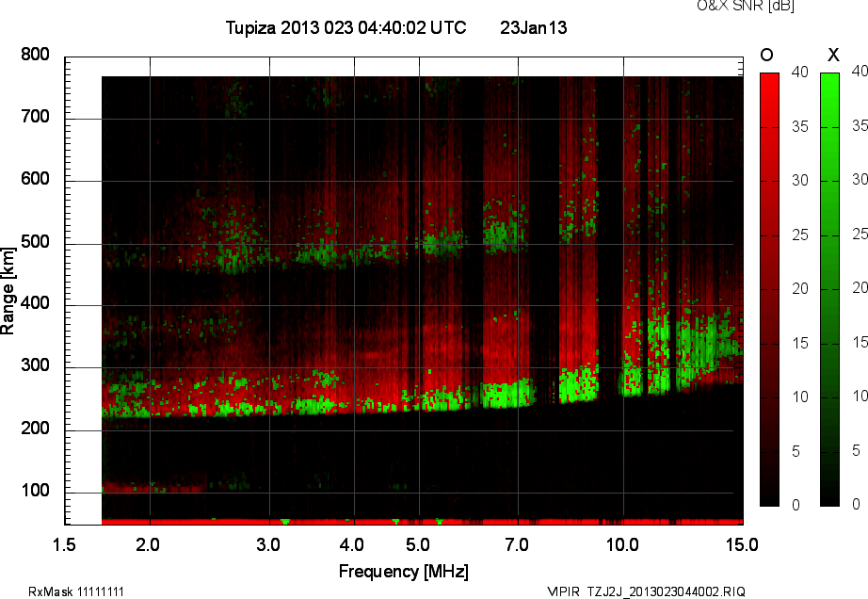
Task: Click the 4.0 frequency tick label
Action: point(351,544)
